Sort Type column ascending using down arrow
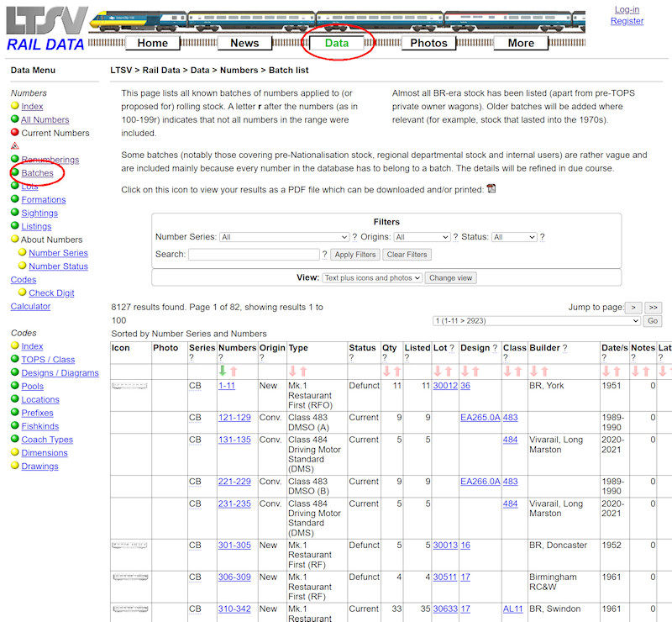Viewport: 672px width, 622px height. pos(293,371)
